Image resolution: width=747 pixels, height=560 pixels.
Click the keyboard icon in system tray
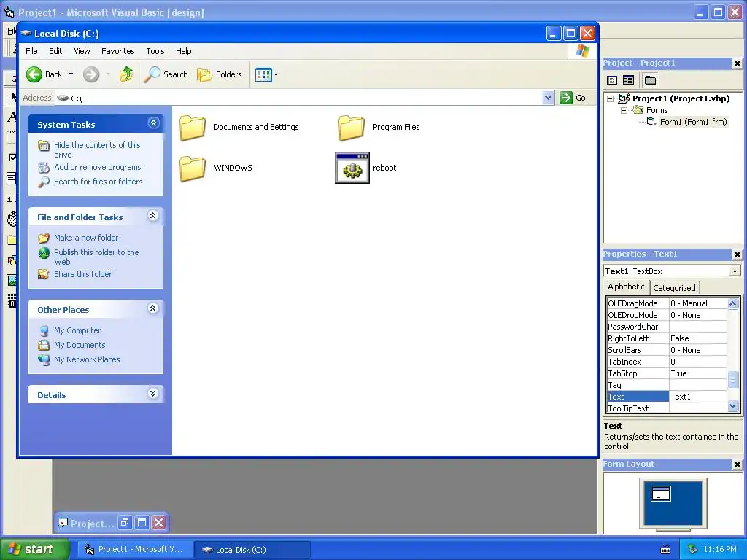[x=665, y=550]
